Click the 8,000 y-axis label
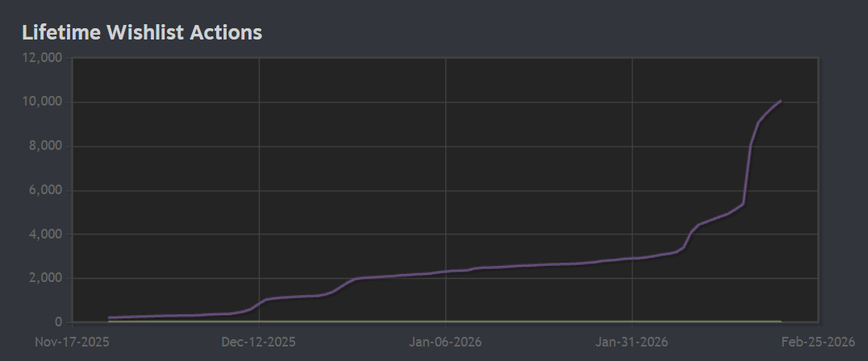 45,146
